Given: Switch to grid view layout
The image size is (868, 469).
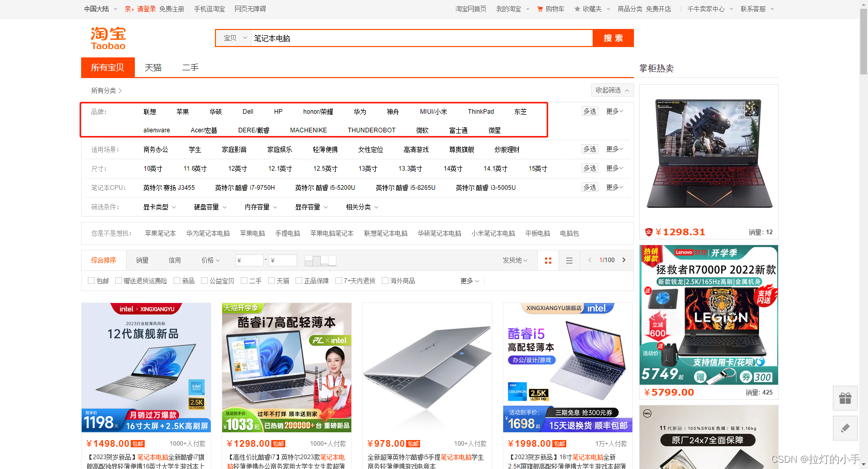Looking at the screenshot, I should 548,260.
